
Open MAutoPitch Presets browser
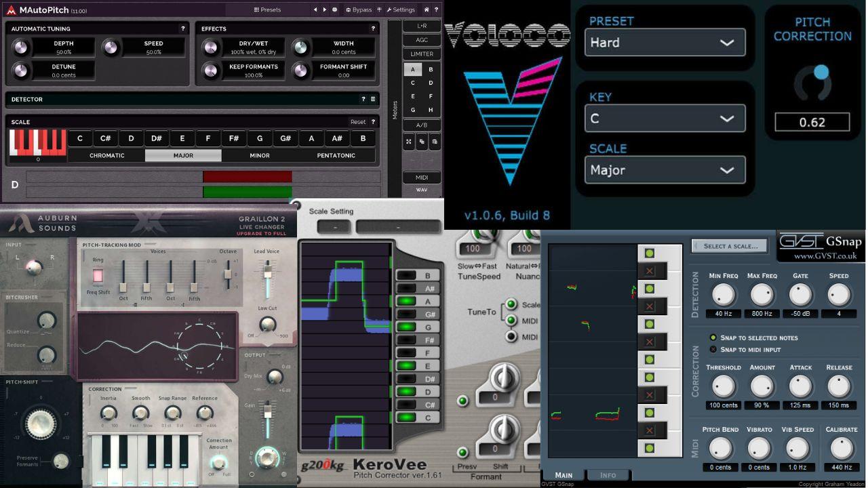point(267,9)
